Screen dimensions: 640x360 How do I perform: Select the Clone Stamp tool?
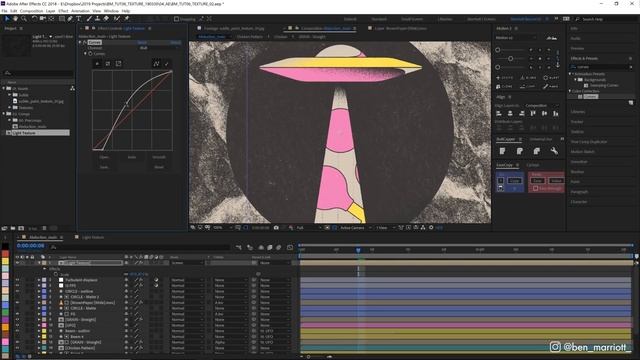click(97, 19)
